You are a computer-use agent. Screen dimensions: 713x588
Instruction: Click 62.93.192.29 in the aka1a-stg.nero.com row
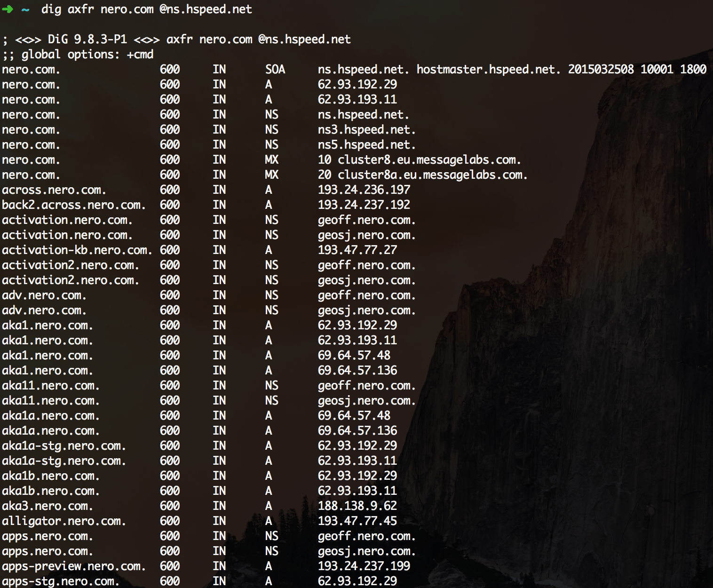point(357,446)
